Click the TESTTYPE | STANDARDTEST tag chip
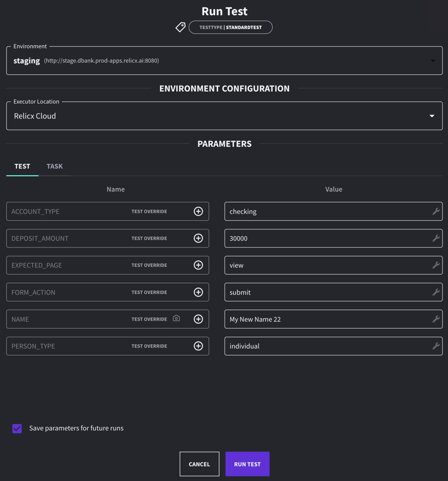The height and width of the screenshot is (481, 448). (230, 27)
